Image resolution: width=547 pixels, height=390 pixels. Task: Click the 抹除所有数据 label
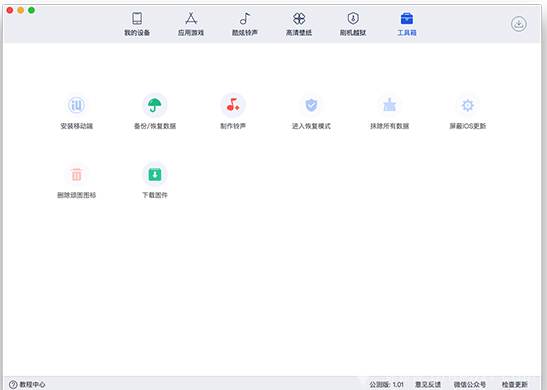pos(389,126)
